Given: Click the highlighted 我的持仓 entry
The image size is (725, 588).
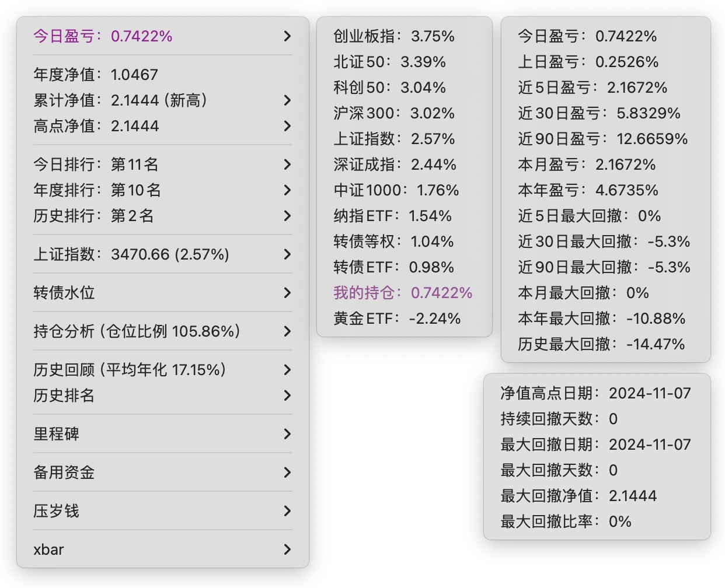Looking at the screenshot, I should tap(403, 293).
